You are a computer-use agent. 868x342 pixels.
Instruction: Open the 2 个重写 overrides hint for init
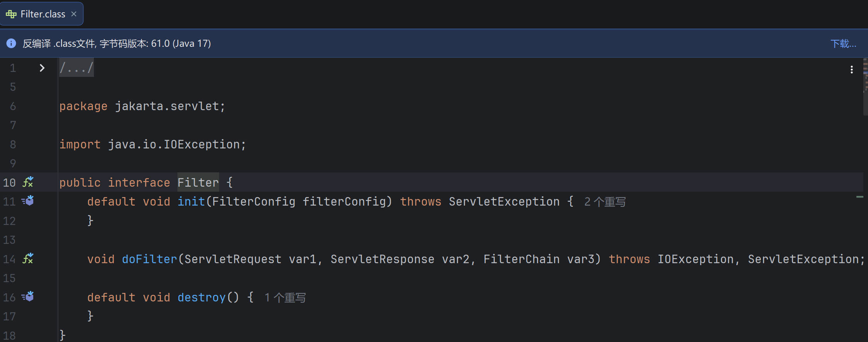coord(605,202)
